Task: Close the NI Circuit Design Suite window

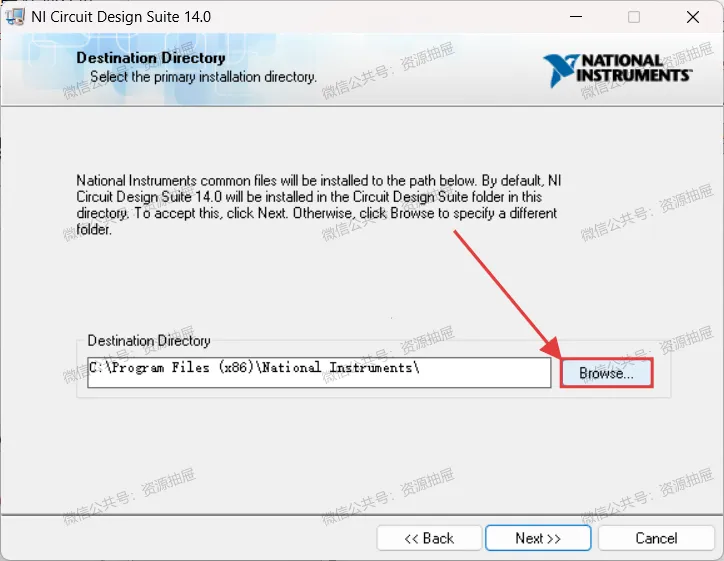Action: click(693, 17)
